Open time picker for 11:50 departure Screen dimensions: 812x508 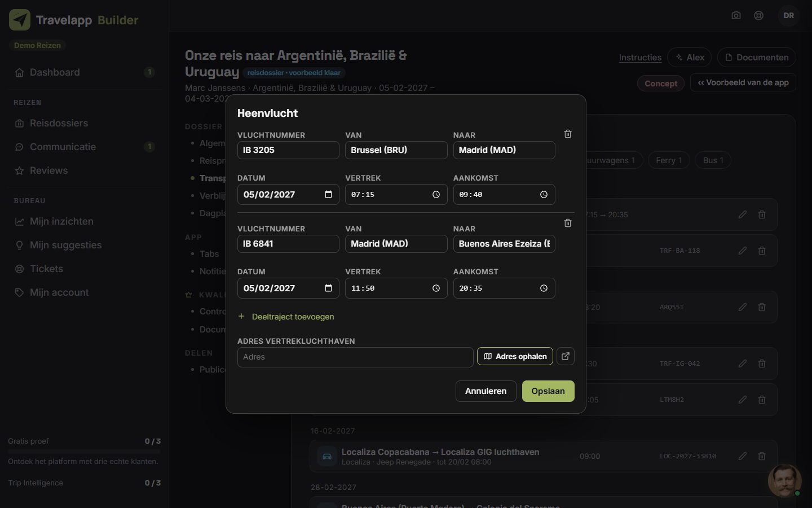coord(436,288)
